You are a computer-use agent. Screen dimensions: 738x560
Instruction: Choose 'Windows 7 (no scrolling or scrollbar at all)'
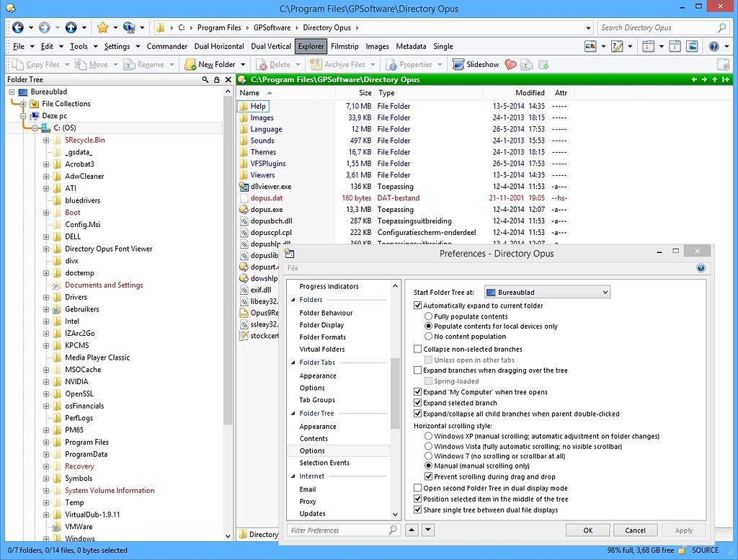(x=429, y=455)
